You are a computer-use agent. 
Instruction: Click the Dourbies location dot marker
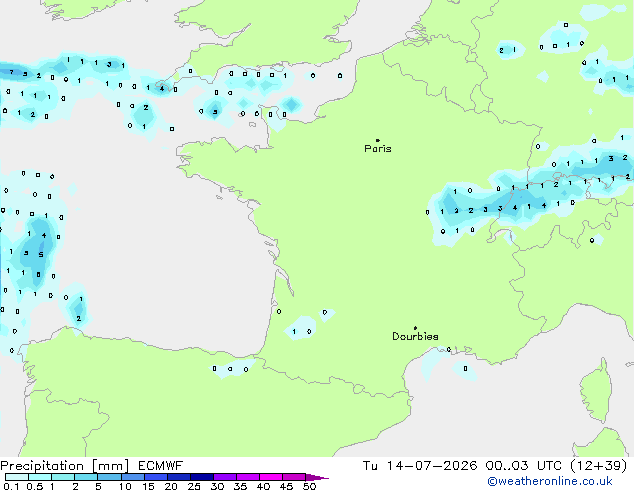point(415,328)
